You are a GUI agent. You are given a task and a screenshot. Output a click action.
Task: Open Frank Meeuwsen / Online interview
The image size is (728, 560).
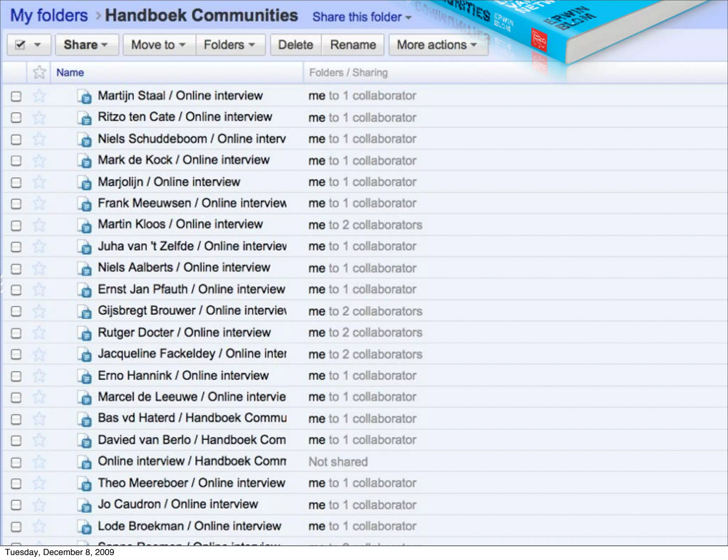click(192, 203)
